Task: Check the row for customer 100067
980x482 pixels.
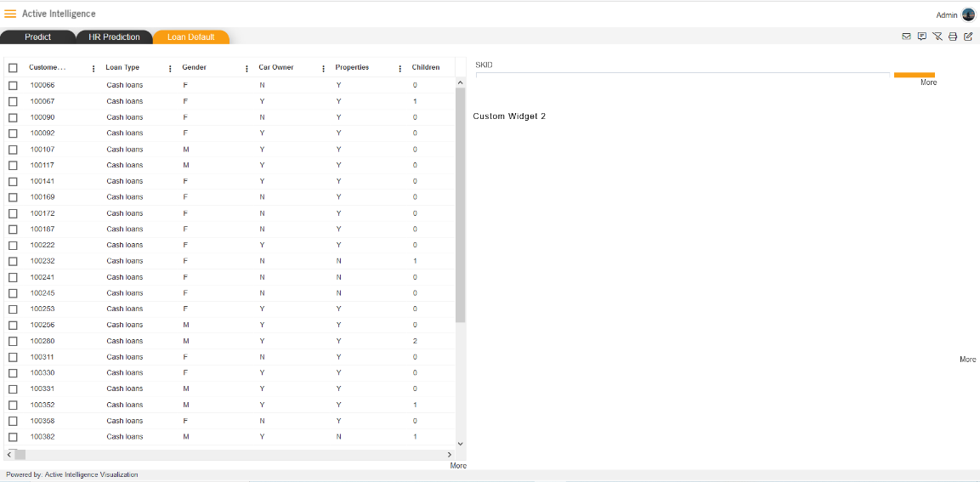Action: [x=13, y=101]
